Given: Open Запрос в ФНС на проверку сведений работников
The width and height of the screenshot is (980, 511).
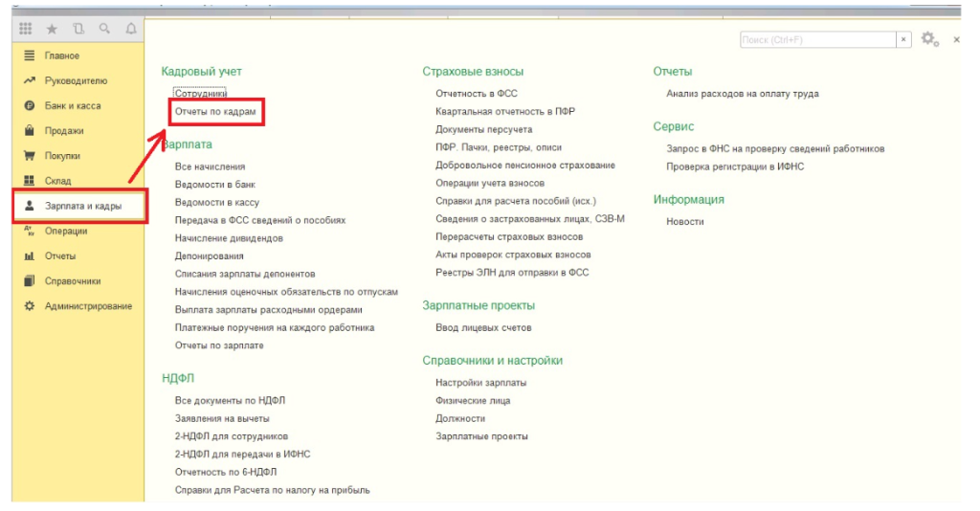Looking at the screenshot, I should [x=775, y=148].
